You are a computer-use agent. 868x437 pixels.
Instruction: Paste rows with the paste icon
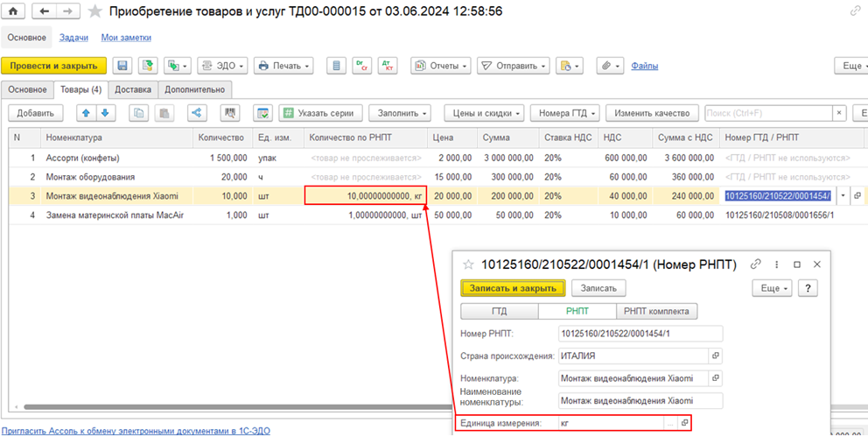click(x=164, y=113)
